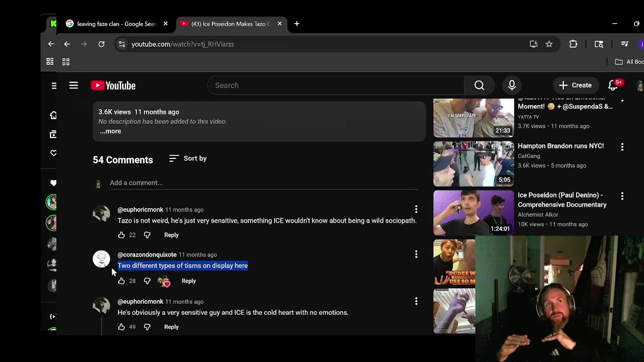The height and width of the screenshot is (362, 644).
Task: Click the site information icon in the address bar
Action: coord(122,44)
